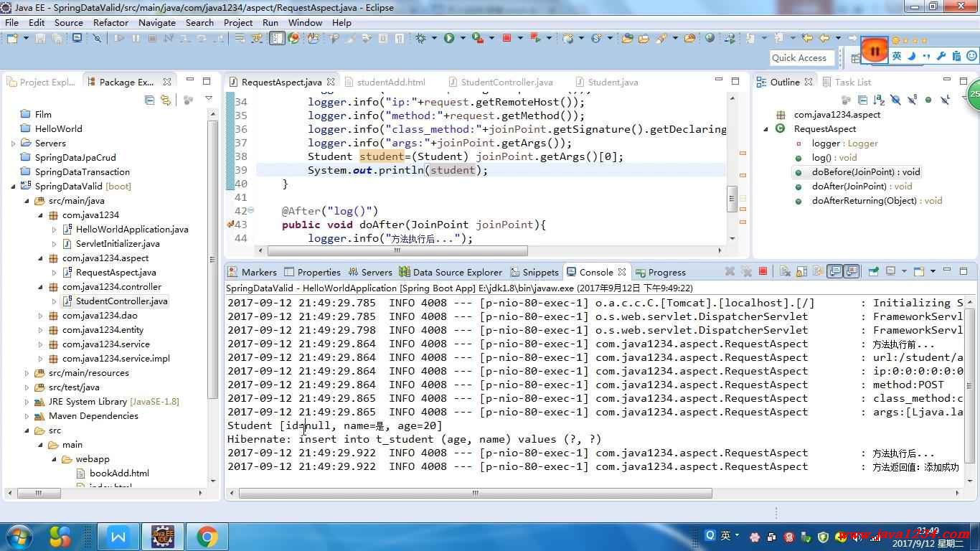
Task: Toggle Show Console on Standard Error change
Action: pos(852,271)
